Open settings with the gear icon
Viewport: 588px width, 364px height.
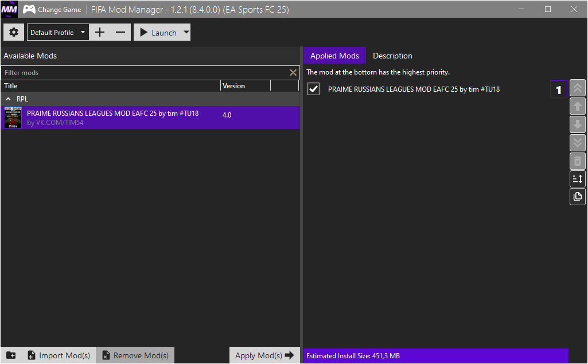[x=14, y=32]
